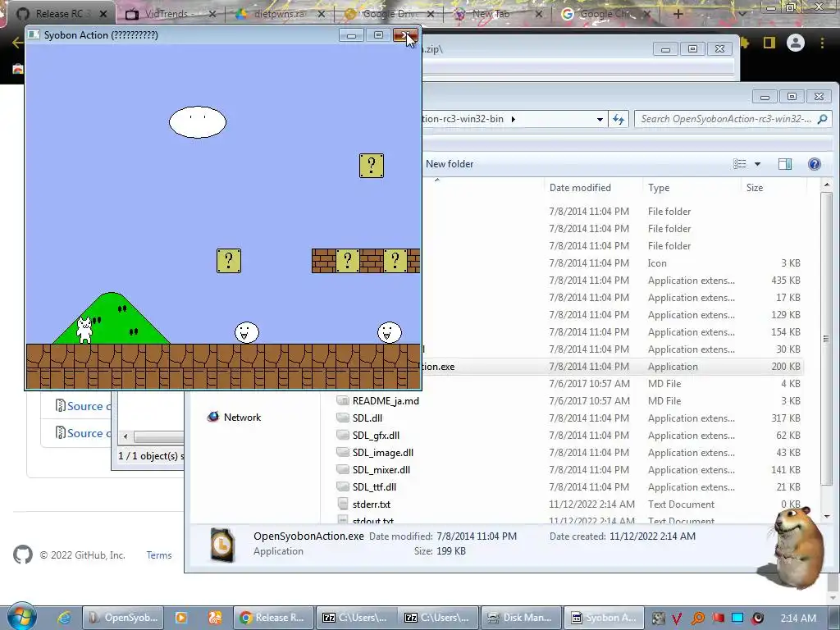Open a new Chrome tab with plus
The image size is (840, 630).
coord(678,14)
